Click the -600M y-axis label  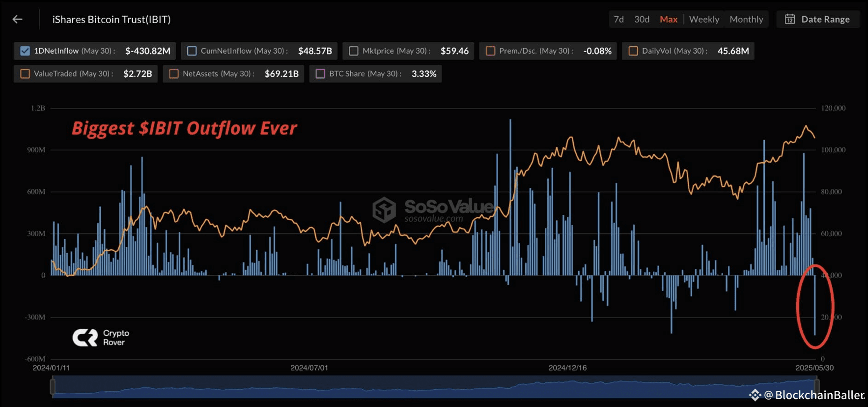tap(35, 359)
